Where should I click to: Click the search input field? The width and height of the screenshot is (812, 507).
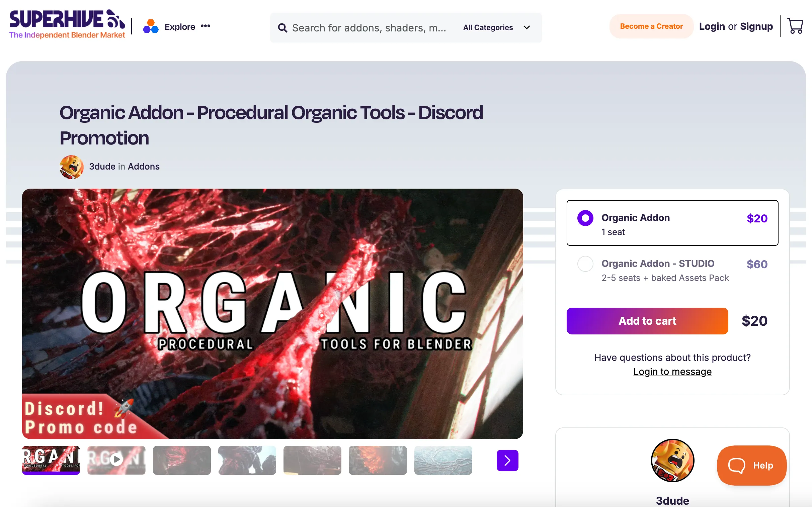click(x=369, y=28)
